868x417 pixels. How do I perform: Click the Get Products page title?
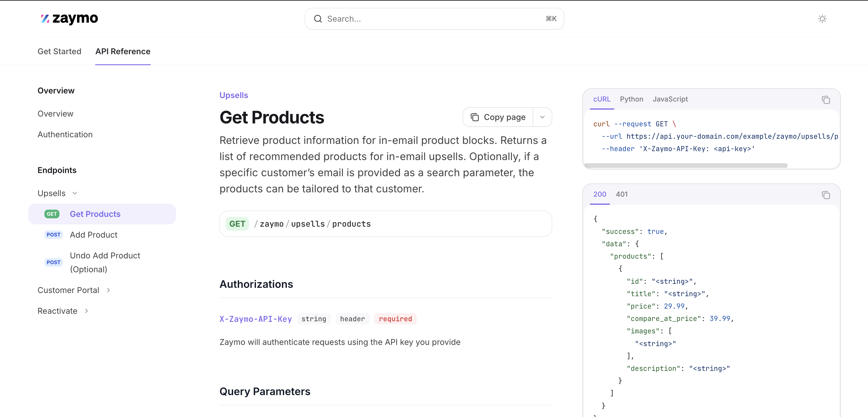point(272,118)
